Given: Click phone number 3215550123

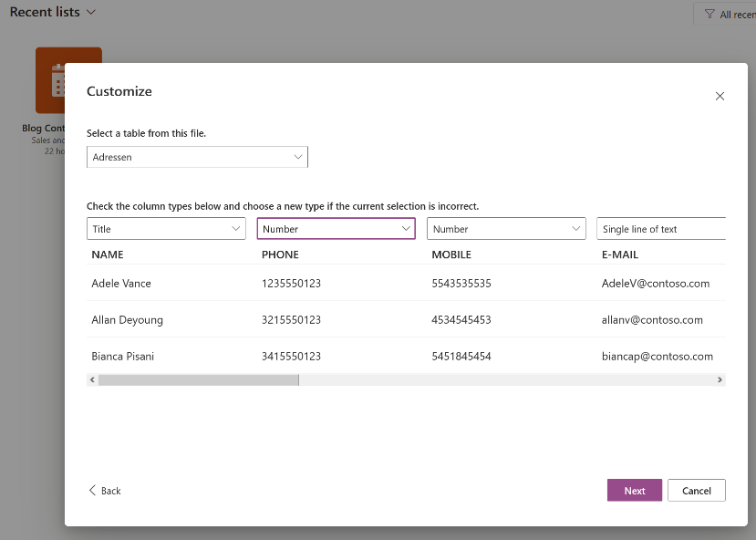Looking at the screenshot, I should click(x=291, y=320).
